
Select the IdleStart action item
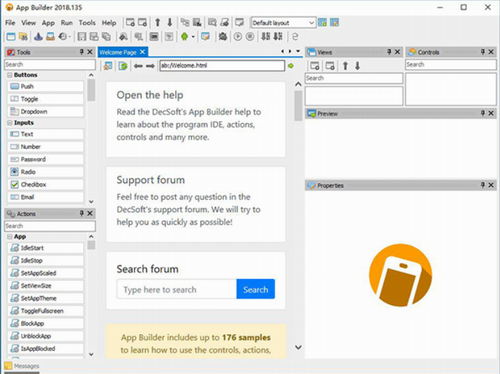tap(45, 248)
